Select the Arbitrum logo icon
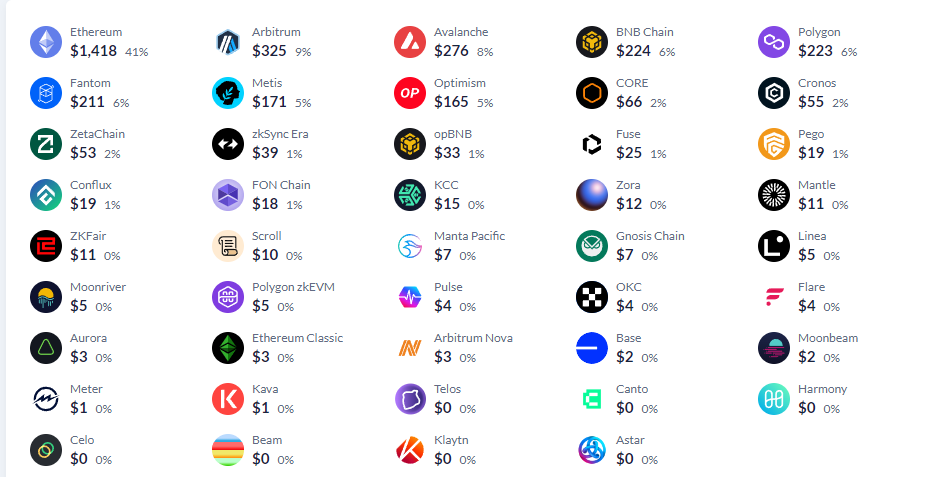942x477 pixels. [x=228, y=42]
